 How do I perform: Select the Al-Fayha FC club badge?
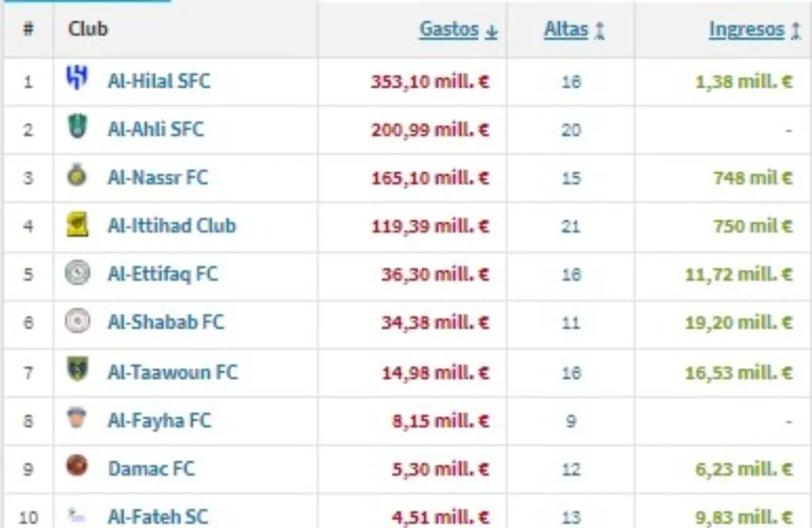point(77,420)
